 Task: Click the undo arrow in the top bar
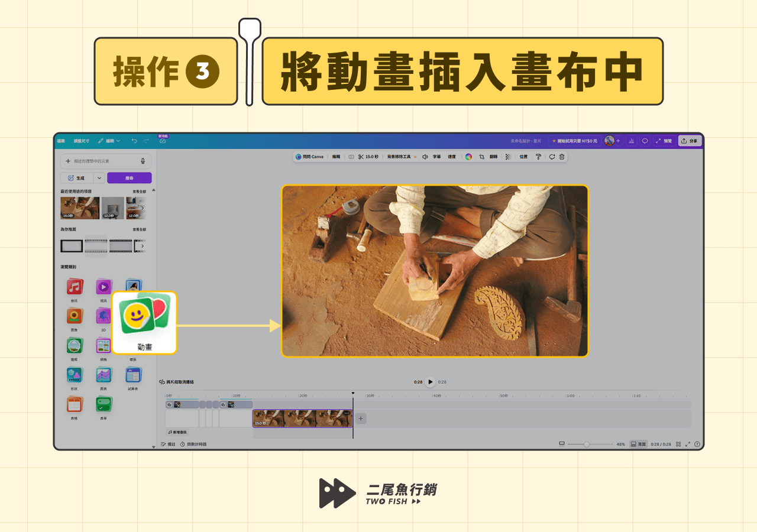pos(134,141)
